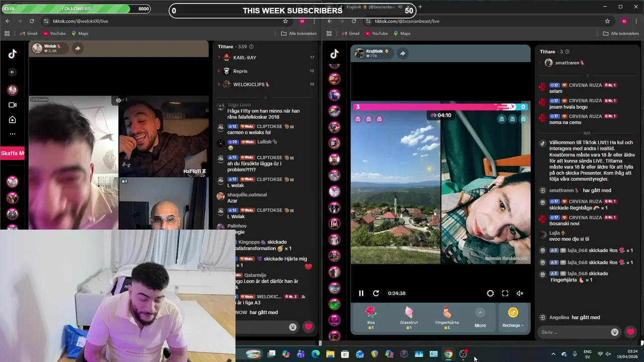
Task: Send a heart like in right chat
Action: pyautogui.click(x=630, y=332)
